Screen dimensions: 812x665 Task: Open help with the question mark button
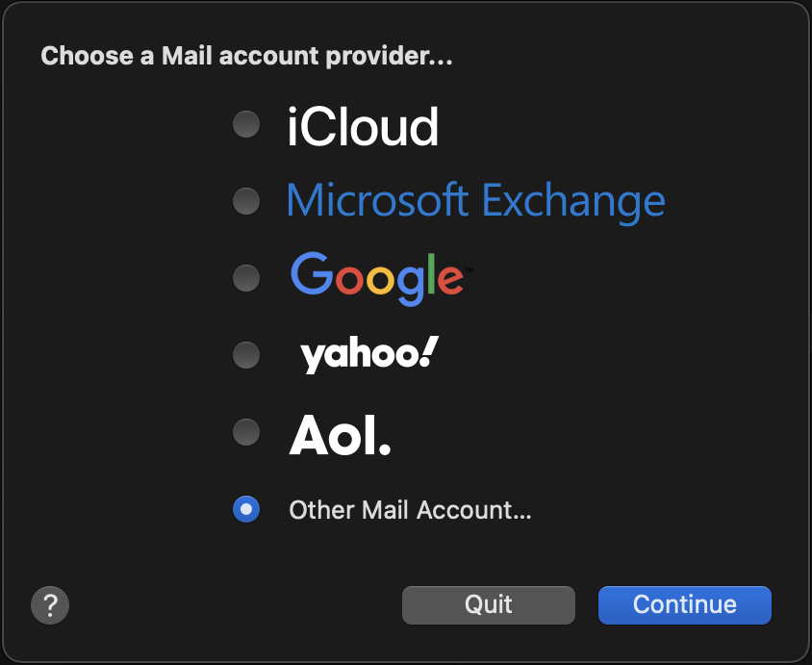tap(50, 605)
